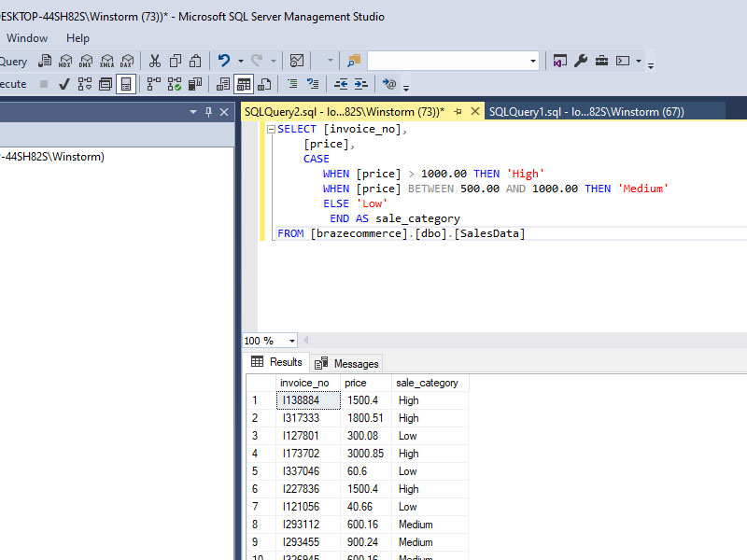The image size is (747, 560).
Task: Toggle the IntelliSense Enabled button
Action: click(125, 84)
